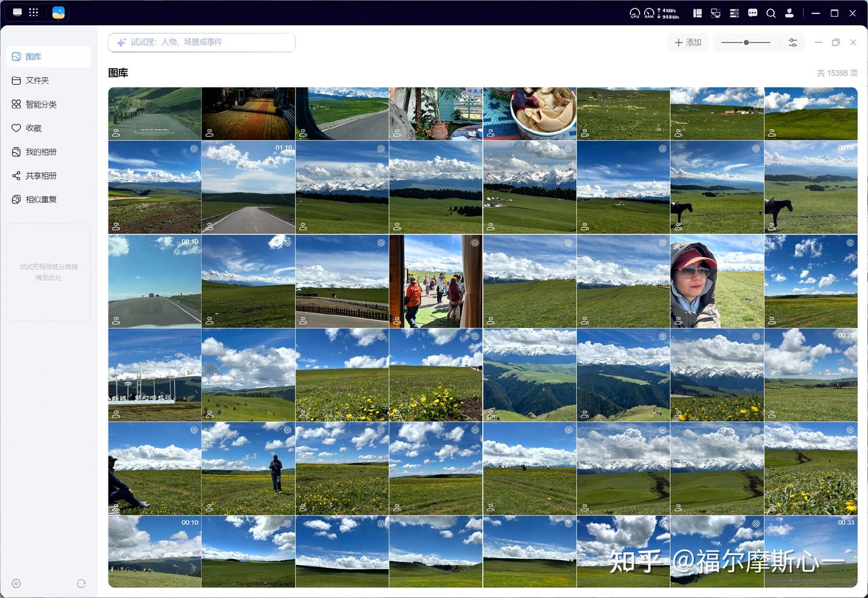Play the 00:25 meadow video

pyautogui.click(x=811, y=375)
